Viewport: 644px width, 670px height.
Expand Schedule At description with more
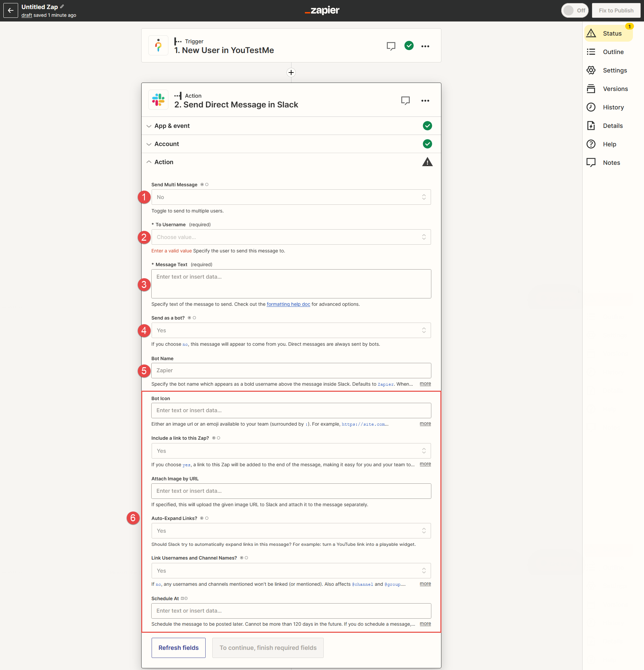(x=425, y=624)
